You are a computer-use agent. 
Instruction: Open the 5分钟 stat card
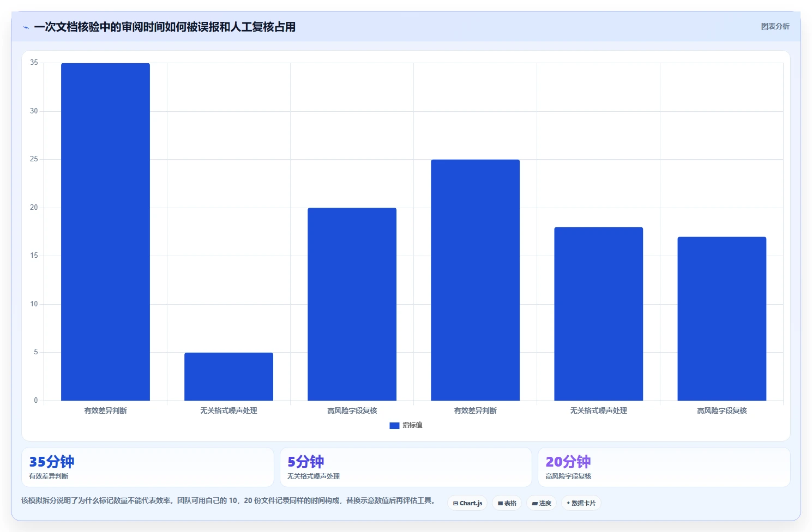pyautogui.click(x=406, y=467)
